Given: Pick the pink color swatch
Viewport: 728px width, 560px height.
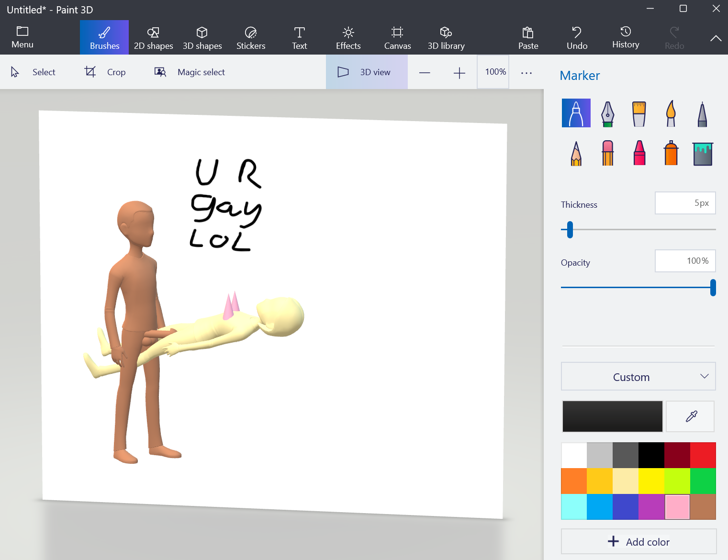Looking at the screenshot, I should [x=677, y=507].
